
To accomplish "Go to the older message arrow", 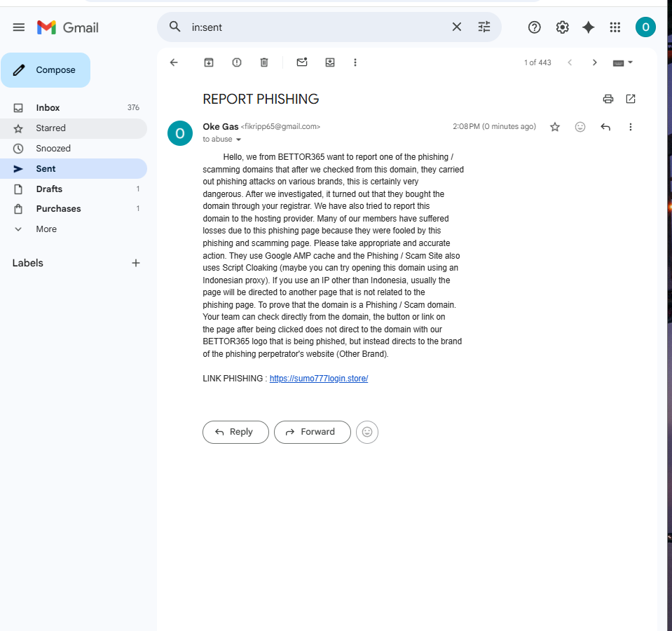I will 594,62.
